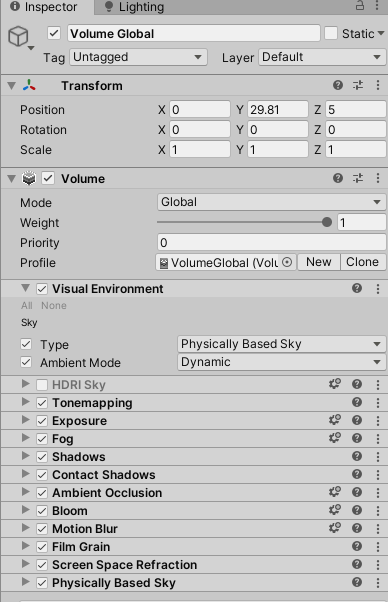
Task: Open Visual Environment more options menu
Action: point(378,289)
